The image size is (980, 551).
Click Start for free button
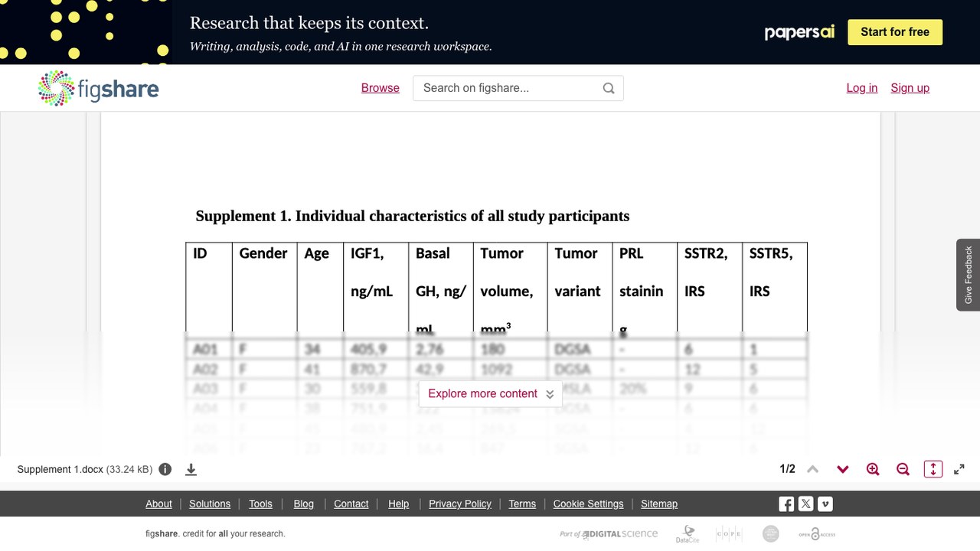click(895, 32)
